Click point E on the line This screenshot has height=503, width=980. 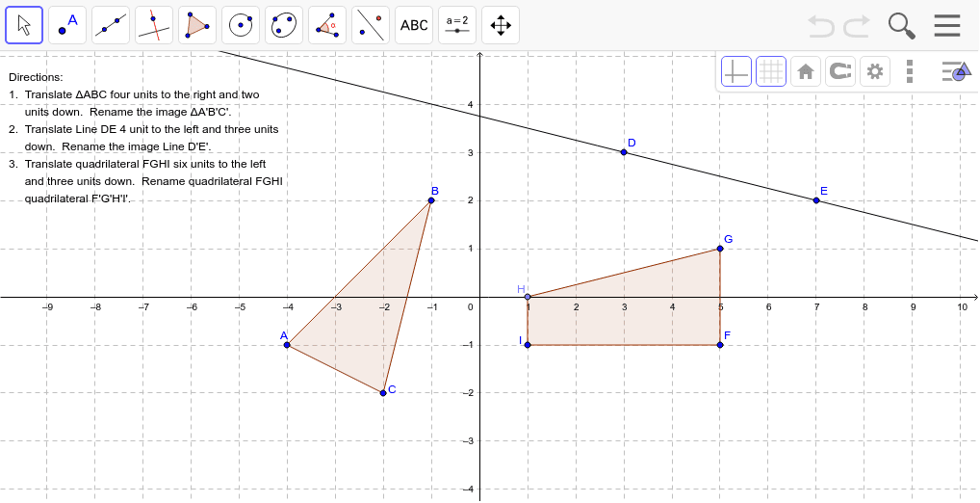pyautogui.click(x=816, y=200)
